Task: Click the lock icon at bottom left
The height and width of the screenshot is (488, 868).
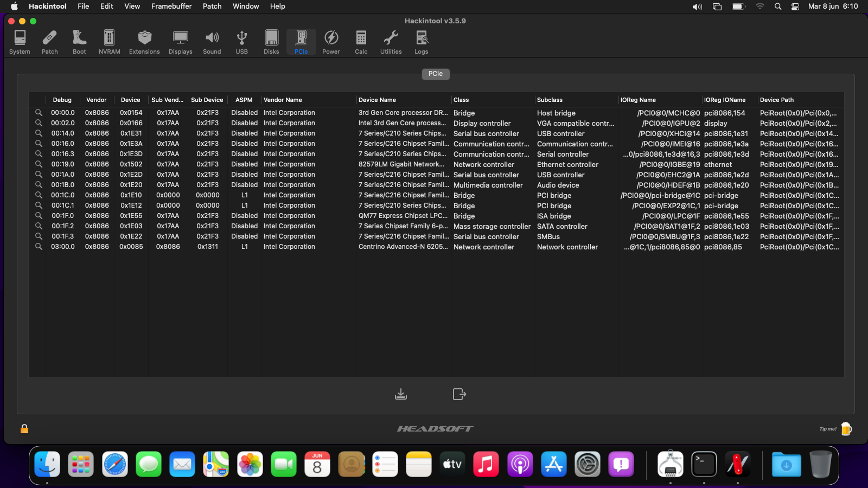Action: (x=24, y=429)
